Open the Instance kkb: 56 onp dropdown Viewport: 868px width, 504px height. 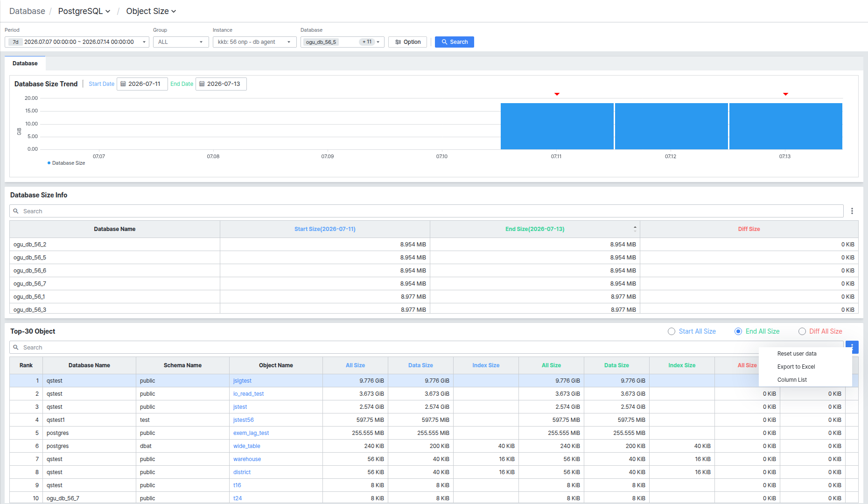255,42
